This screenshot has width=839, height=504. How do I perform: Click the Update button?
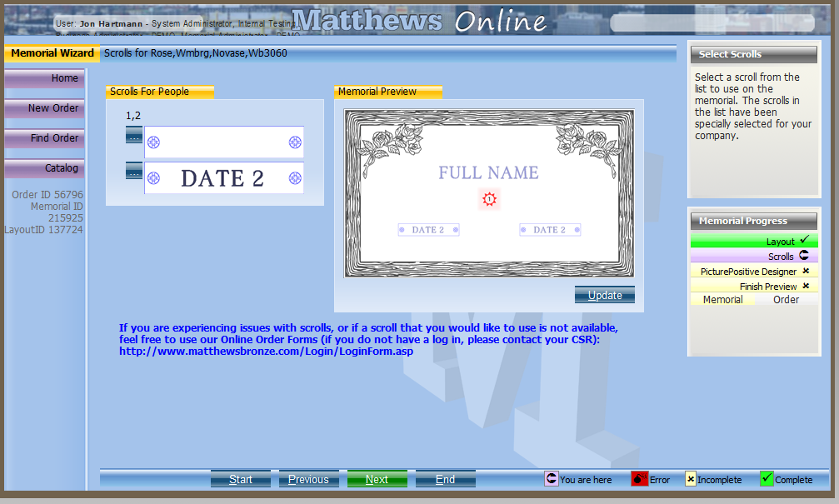tap(605, 295)
